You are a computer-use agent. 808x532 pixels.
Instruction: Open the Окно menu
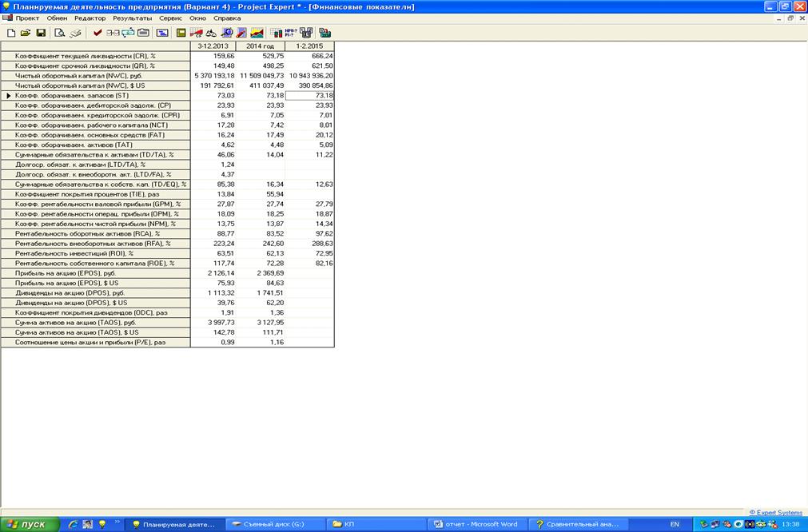(x=197, y=18)
